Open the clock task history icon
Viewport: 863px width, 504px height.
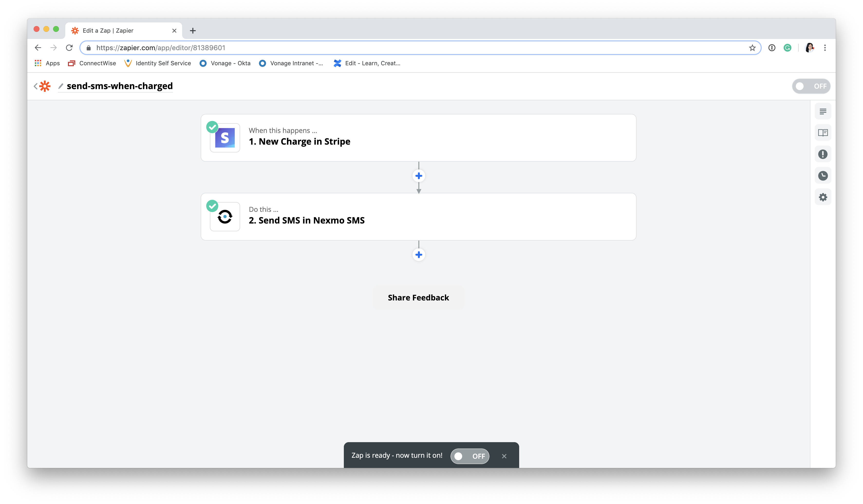pyautogui.click(x=823, y=176)
